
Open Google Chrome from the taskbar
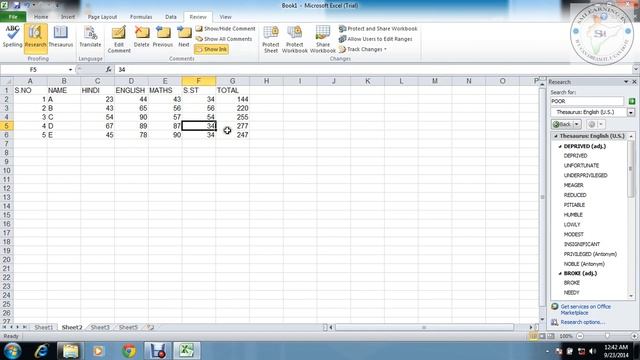coord(129,351)
